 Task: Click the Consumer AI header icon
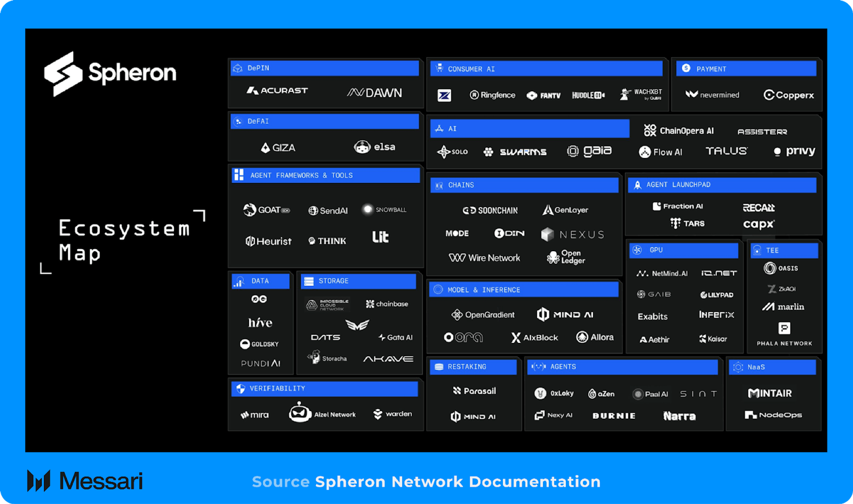439,68
